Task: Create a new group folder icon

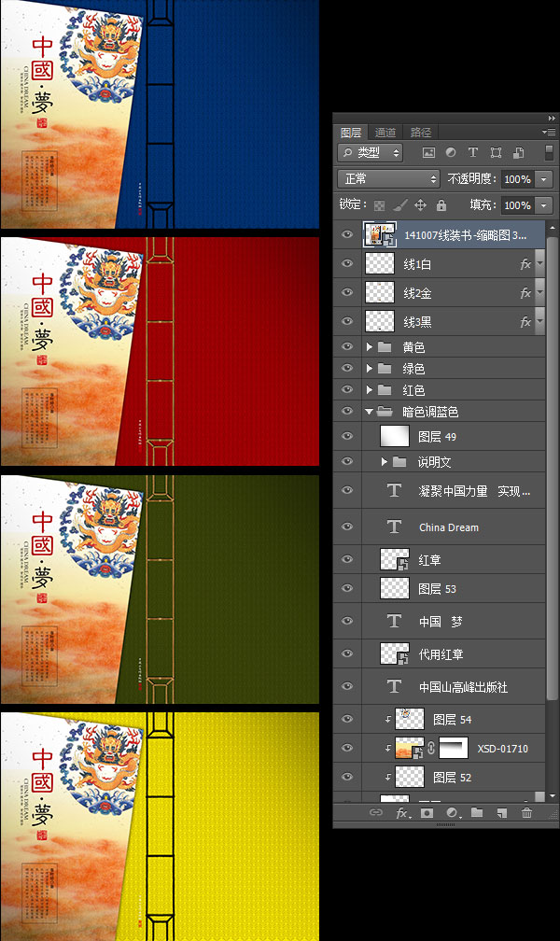Action: pos(477,812)
